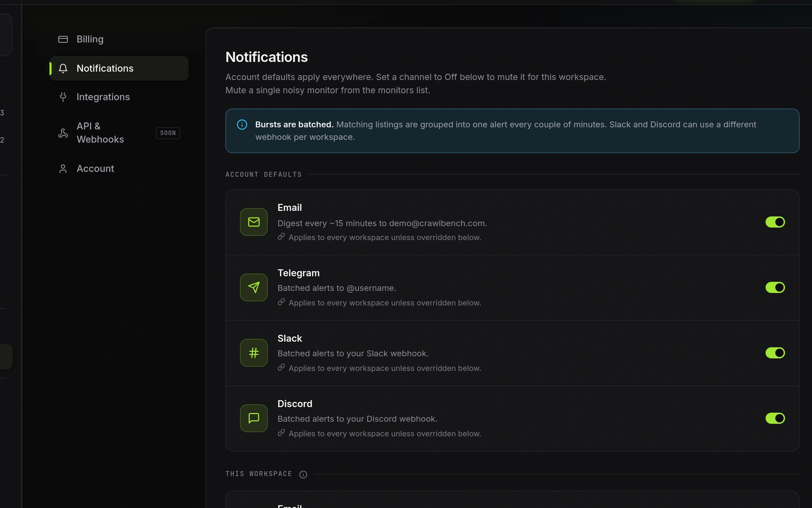812x508 pixels.
Task: Toggle Discord notifications off
Action: [775, 418]
